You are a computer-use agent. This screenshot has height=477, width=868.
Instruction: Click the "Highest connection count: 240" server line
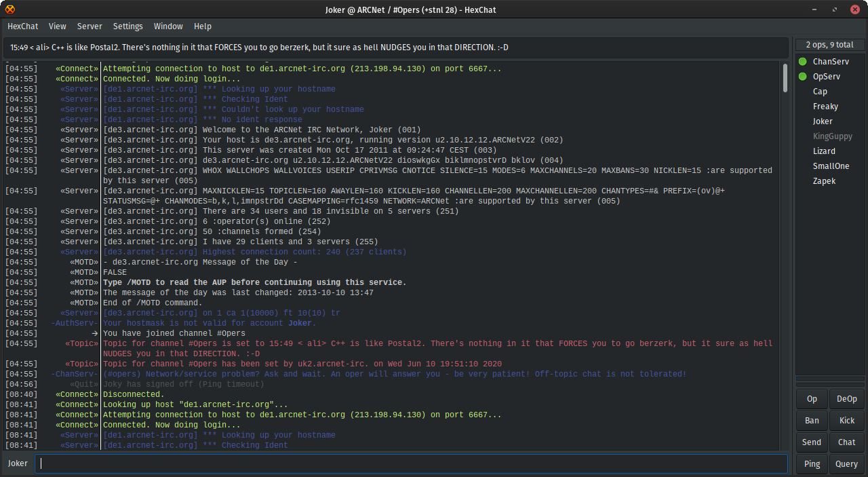(255, 252)
